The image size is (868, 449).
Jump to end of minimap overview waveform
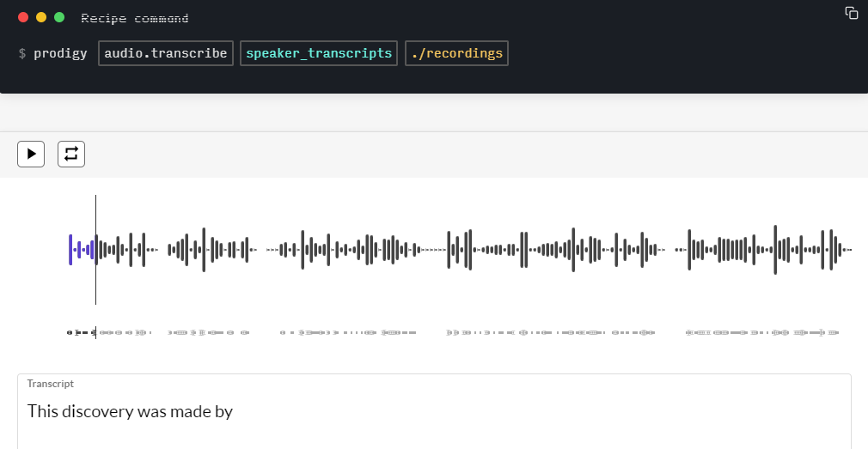click(835, 332)
